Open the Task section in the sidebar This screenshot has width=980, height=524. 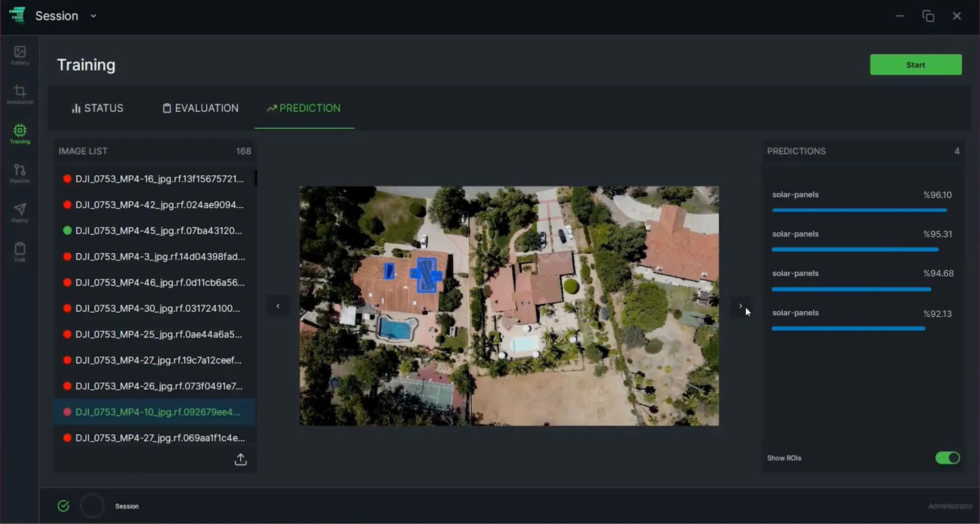pyautogui.click(x=20, y=252)
